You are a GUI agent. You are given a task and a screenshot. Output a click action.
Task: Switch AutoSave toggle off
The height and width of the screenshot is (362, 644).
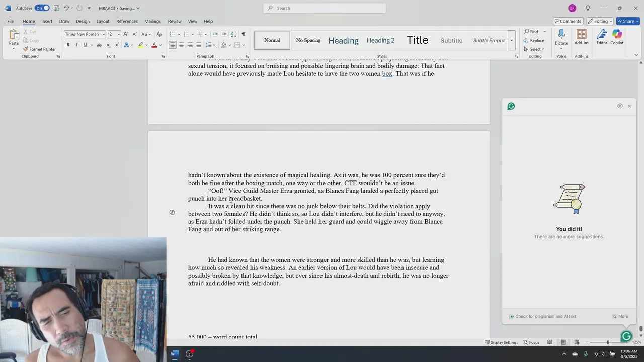pyautogui.click(x=42, y=8)
